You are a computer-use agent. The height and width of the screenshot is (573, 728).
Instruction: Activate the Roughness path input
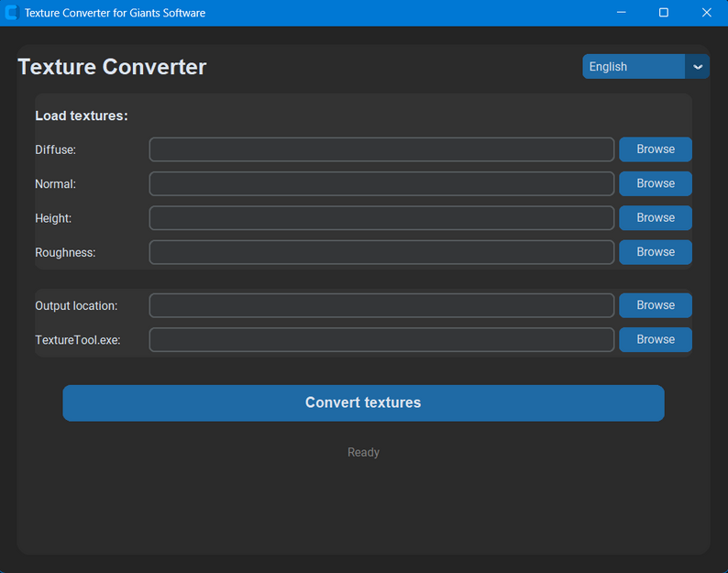coord(381,252)
